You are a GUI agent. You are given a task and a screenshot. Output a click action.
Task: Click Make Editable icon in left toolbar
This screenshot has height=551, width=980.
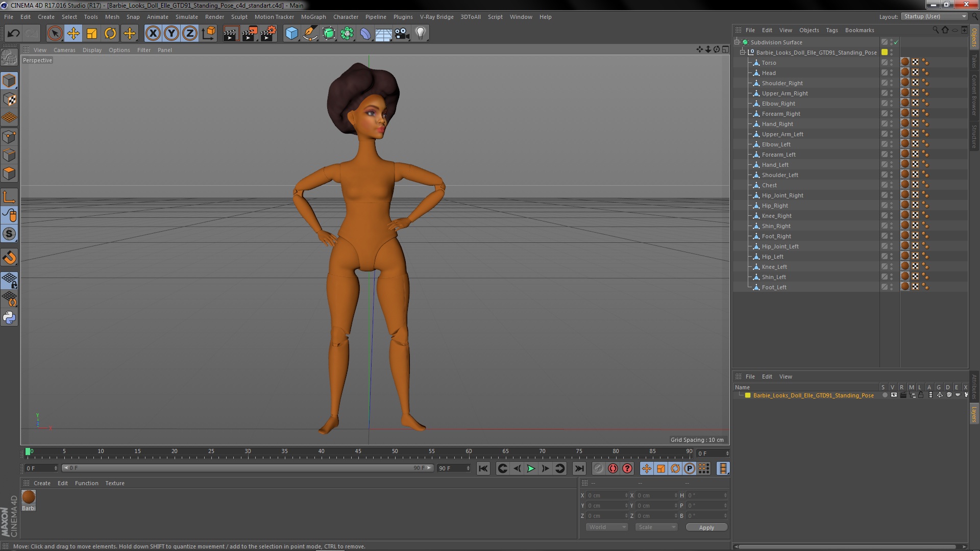pos(9,57)
